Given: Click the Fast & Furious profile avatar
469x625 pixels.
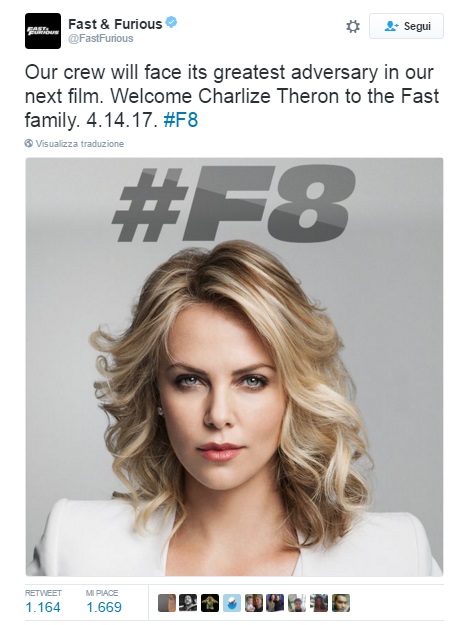Looking at the screenshot, I should (43, 31).
